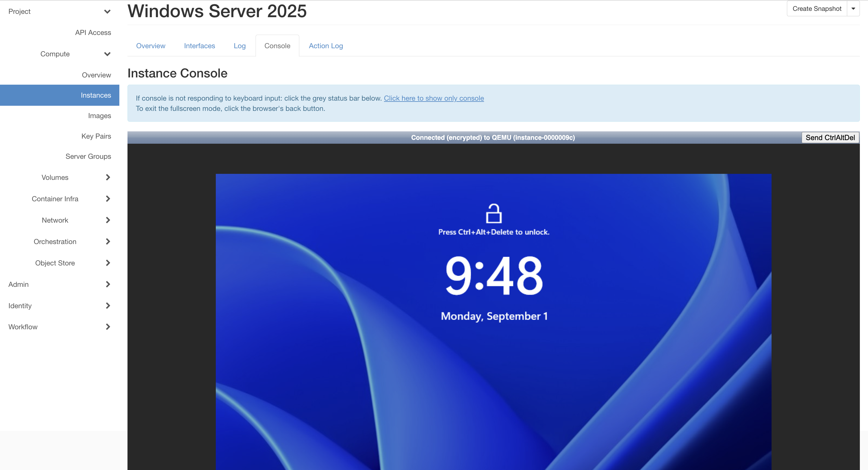868x470 pixels.
Task: Expand the Container Infra chevron
Action: pos(108,199)
